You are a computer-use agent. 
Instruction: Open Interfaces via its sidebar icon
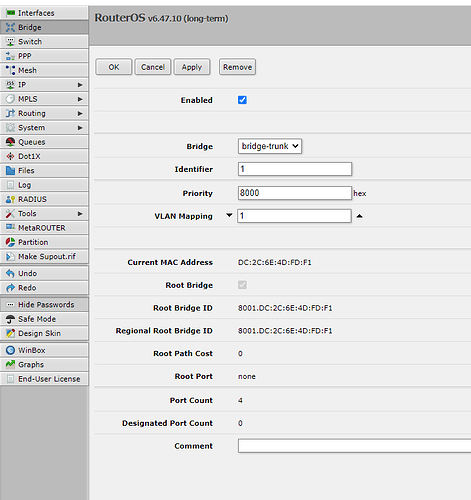(10, 13)
